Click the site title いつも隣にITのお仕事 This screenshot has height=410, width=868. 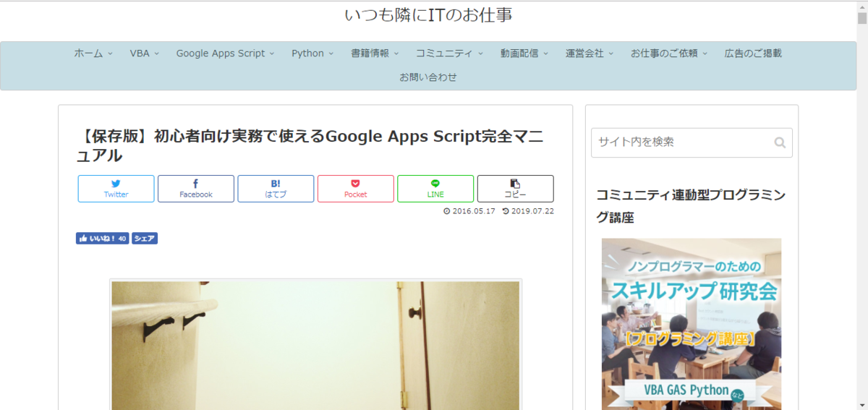point(429,15)
